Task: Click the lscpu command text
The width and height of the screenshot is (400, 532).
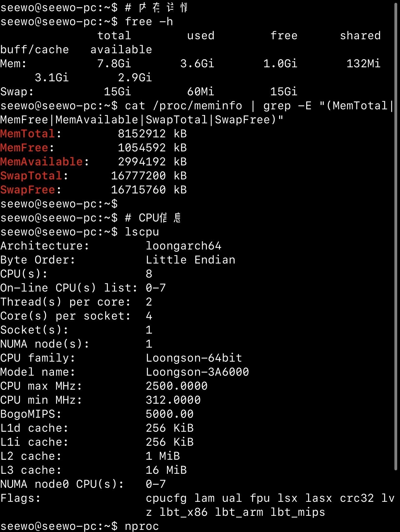Action: (x=142, y=232)
